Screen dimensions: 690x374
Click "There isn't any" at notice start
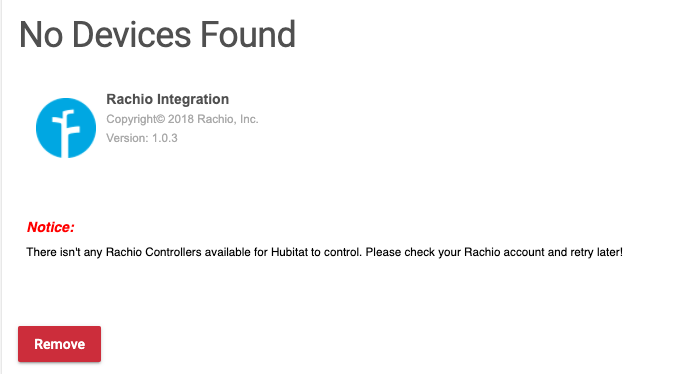point(64,252)
